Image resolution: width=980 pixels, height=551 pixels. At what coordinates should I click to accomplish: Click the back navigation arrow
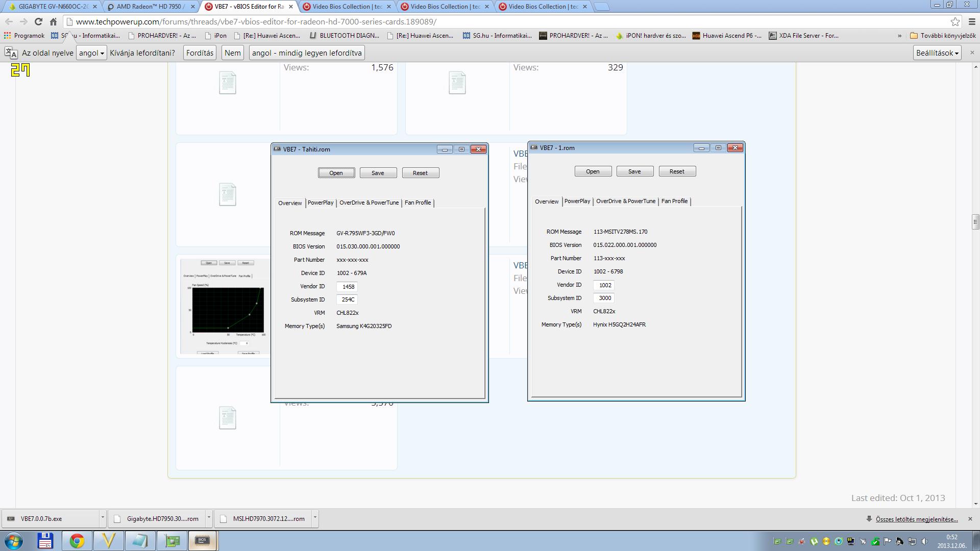pos(9,22)
